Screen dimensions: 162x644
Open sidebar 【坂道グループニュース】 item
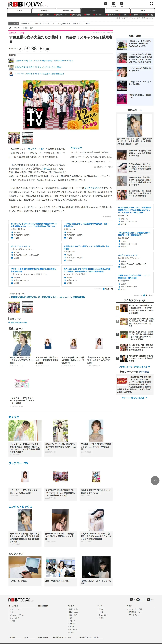coord(134,85)
